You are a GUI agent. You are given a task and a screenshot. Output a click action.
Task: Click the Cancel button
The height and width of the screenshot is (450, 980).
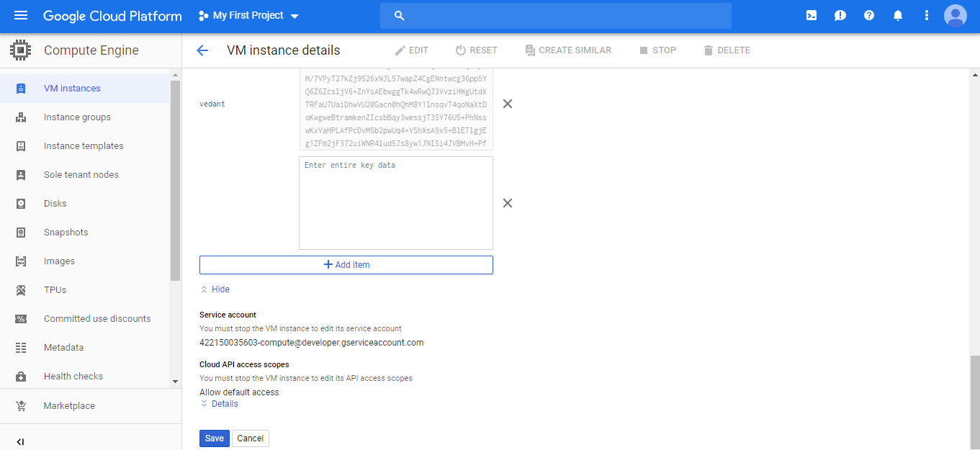251,438
